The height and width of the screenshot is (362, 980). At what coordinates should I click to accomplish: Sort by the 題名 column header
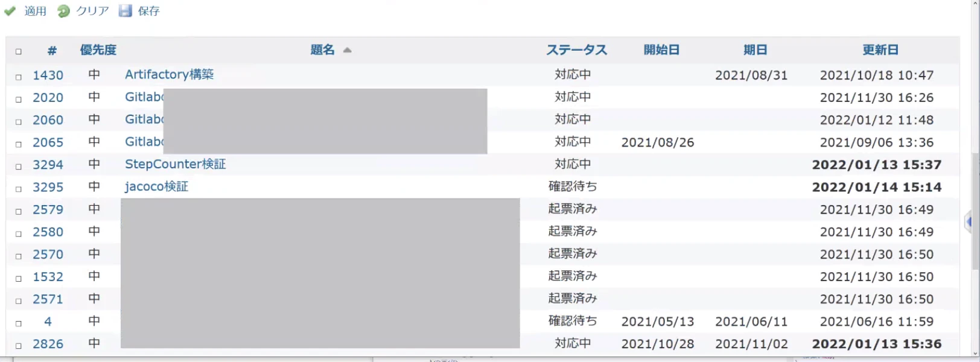coord(322,50)
